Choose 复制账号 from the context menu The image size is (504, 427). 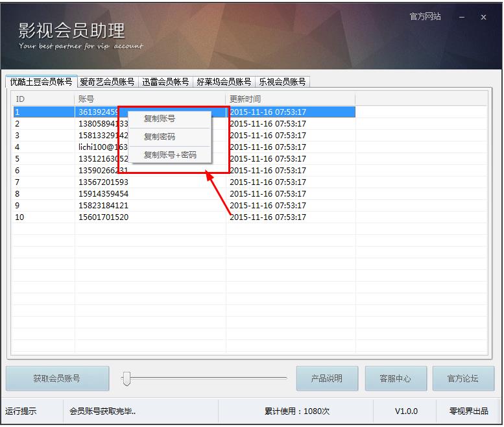point(160,119)
